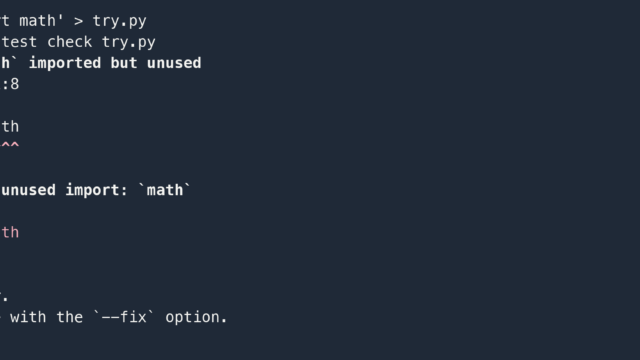Click the bold word 'but'
The height and width of the screenshot is (360, 640).
124,63
